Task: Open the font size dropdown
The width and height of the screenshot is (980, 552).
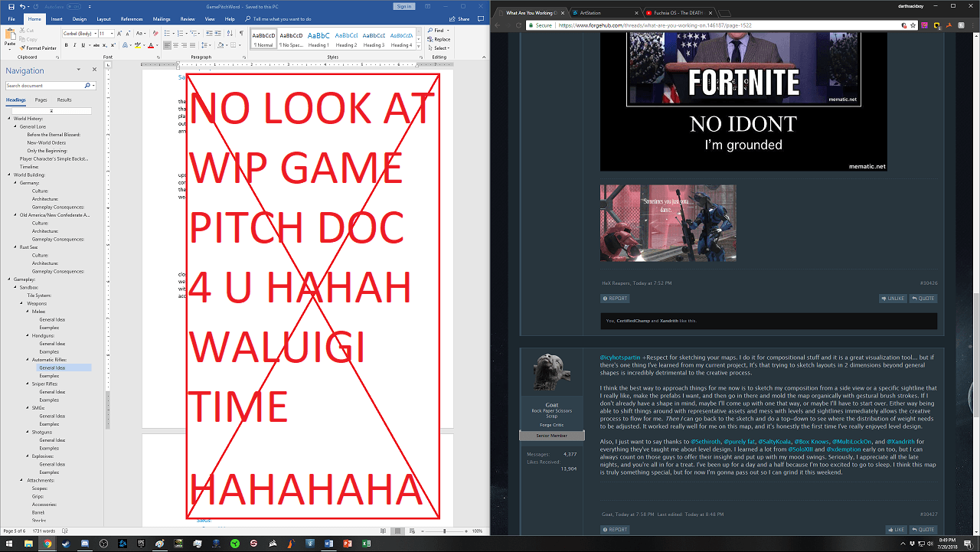Action: (112, 34)
